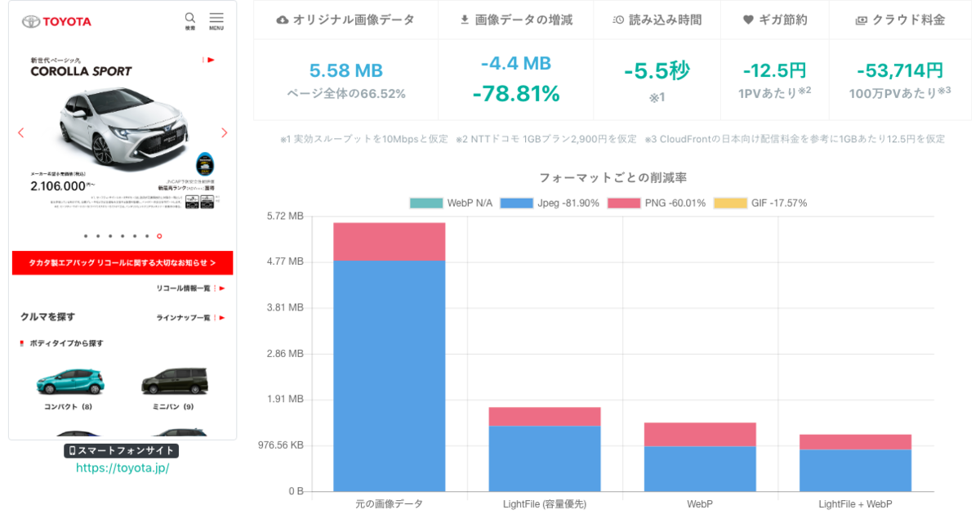Click the -5.5秒 load time value

click(x=657, y=71)
